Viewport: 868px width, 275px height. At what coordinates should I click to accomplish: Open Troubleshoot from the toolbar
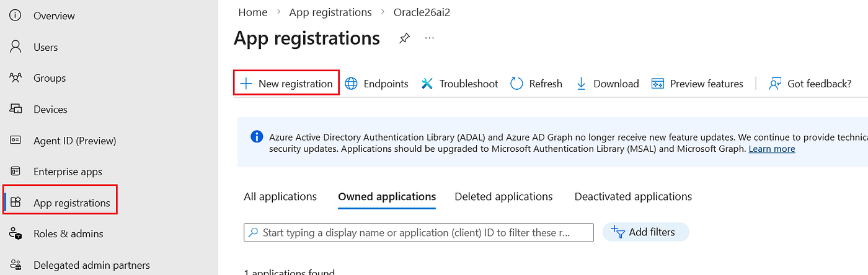[459, 84]
